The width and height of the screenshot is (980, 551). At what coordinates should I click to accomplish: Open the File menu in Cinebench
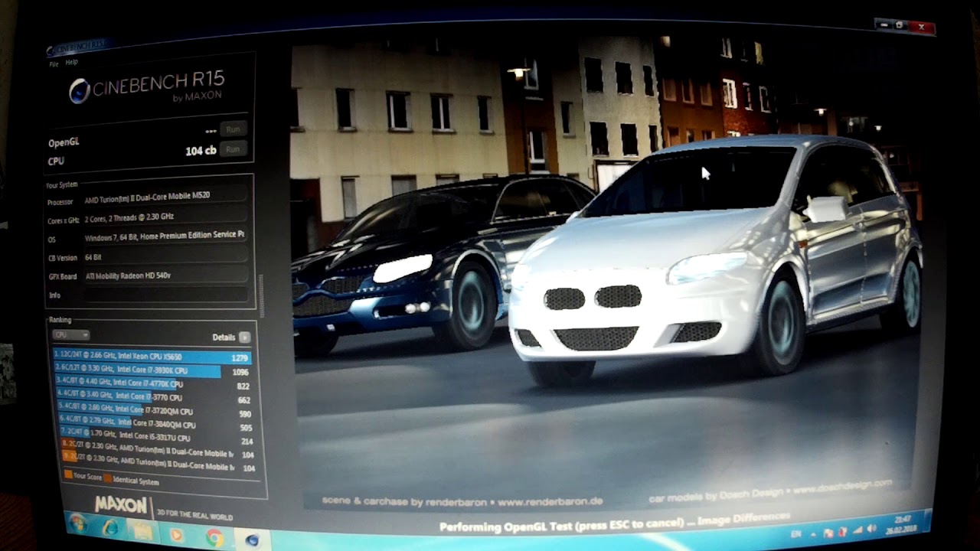[x=54, y=64]
